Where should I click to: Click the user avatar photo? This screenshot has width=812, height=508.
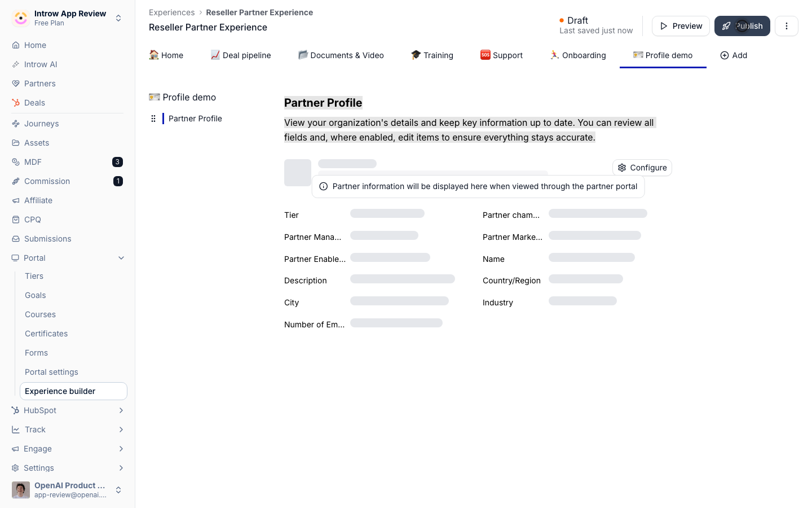coord(21,490)
